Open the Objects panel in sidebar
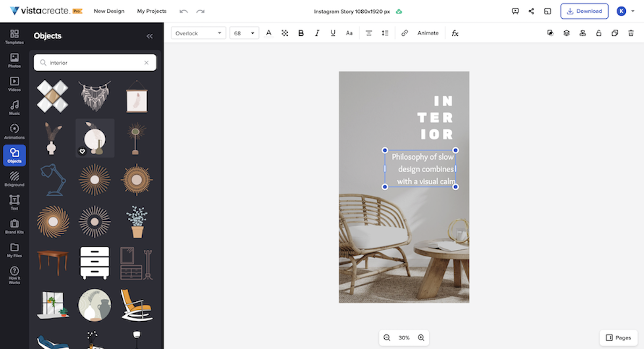The width and height of the screenshot is (644, 349). [x=14, y=155]
